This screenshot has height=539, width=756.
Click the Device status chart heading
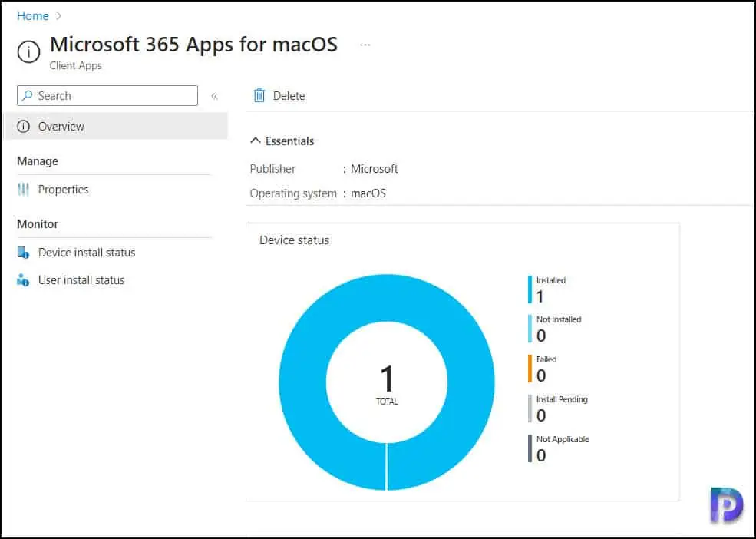tap(294, 240)
